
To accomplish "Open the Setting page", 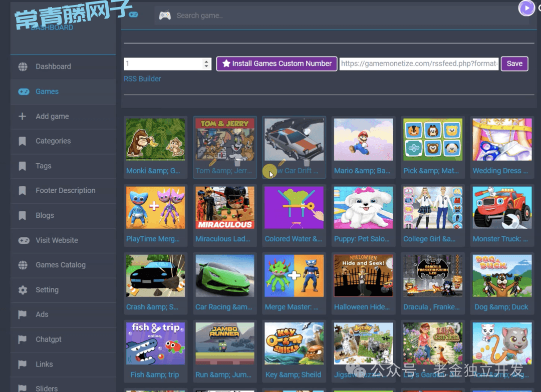I will (x=63, y=290).
